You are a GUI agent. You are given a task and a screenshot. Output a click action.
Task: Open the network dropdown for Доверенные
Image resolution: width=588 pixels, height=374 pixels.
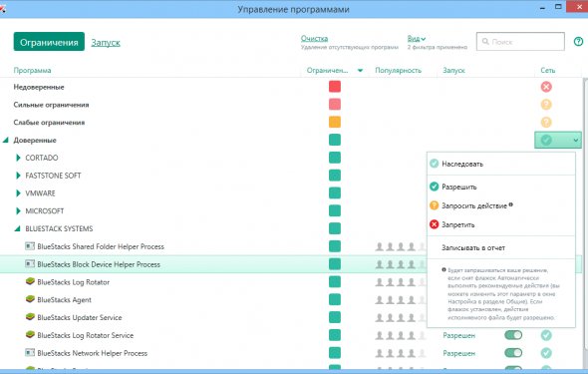558,140
